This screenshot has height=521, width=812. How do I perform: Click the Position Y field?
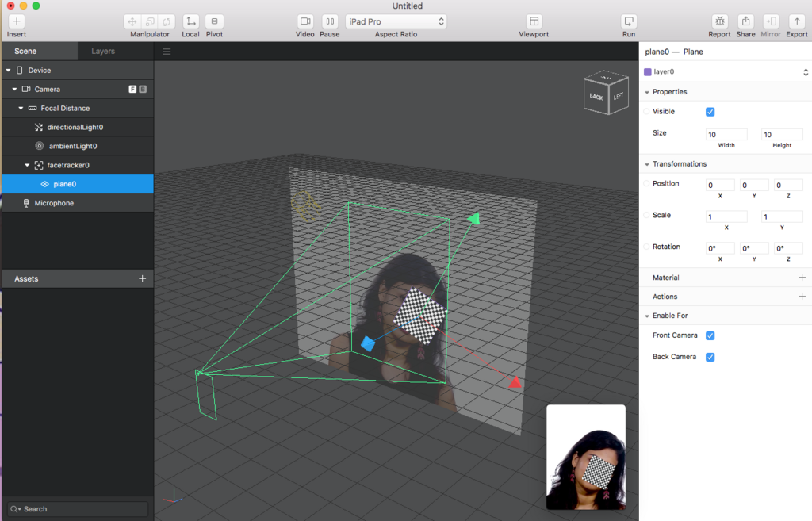tap(754, 185)
